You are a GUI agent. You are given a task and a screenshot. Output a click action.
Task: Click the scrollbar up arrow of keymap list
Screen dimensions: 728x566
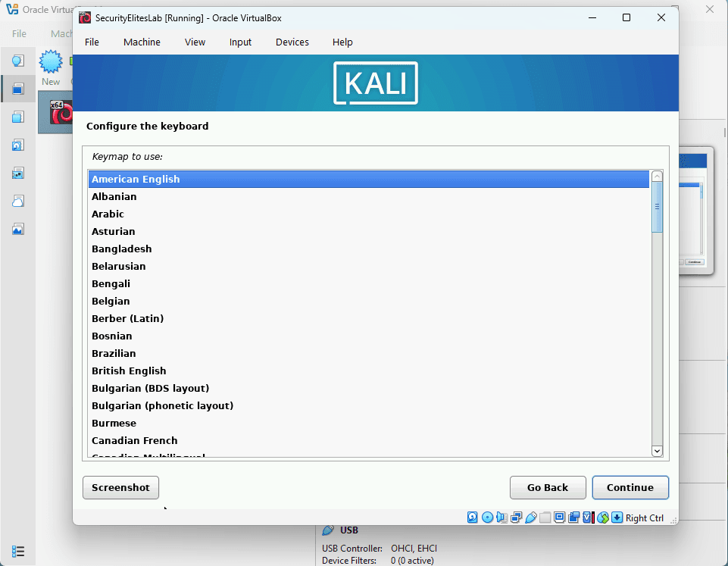point(657,175)
